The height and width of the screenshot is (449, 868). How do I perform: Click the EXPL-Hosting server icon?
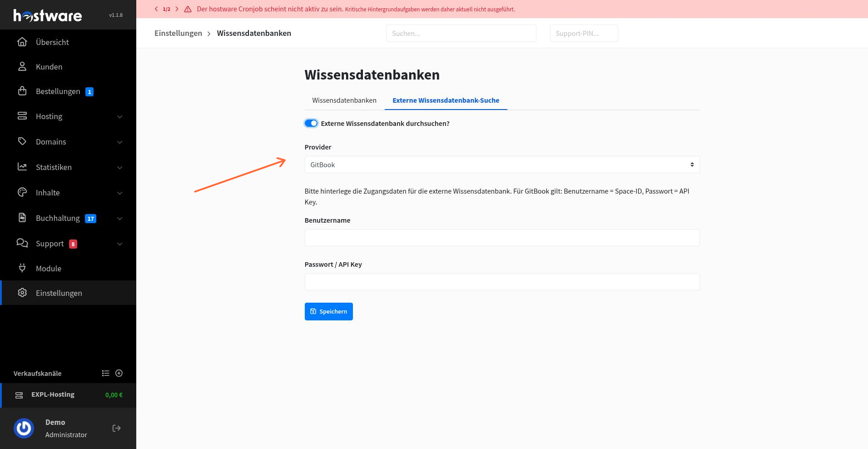point(19,395)
